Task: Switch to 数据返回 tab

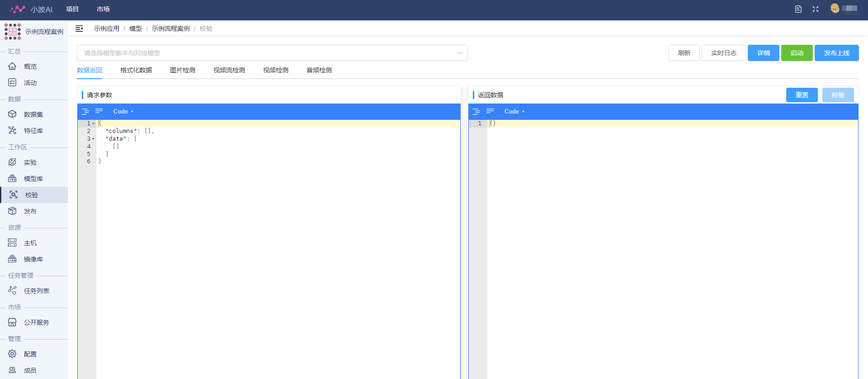Action: [90, 70]
